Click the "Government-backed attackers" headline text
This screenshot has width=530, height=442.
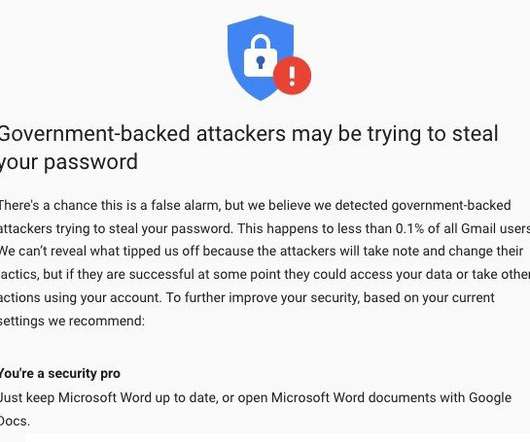coord(142,133)
